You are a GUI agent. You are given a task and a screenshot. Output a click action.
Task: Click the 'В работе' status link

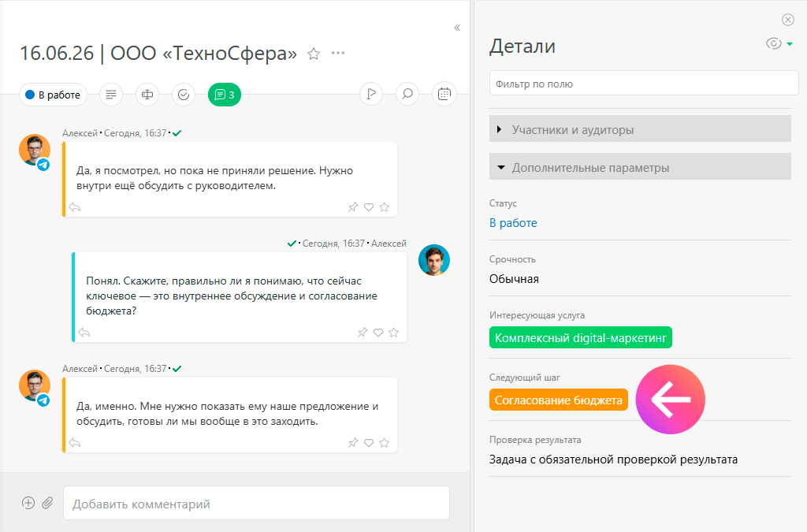point(513,223)
